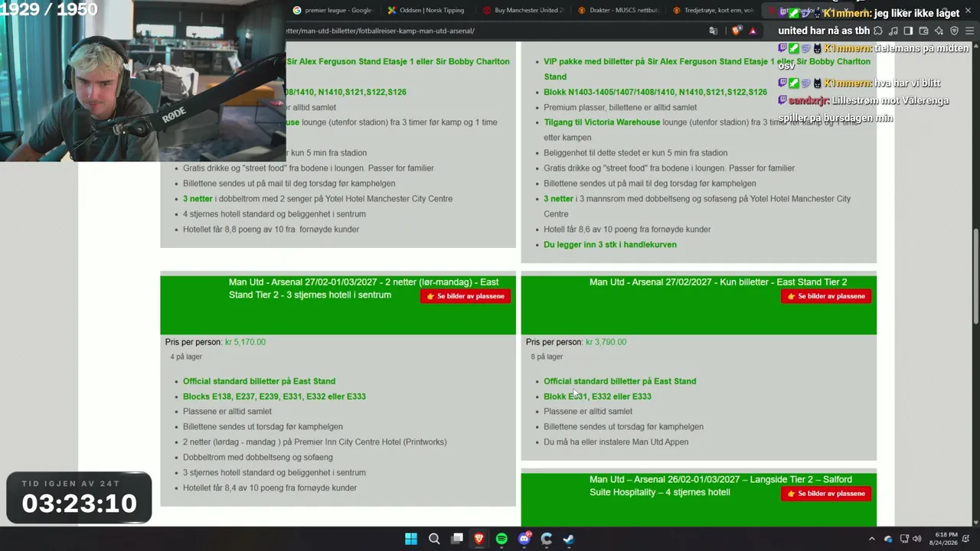Click the Brave Rewards triangle icon

[x=753, y=31]
